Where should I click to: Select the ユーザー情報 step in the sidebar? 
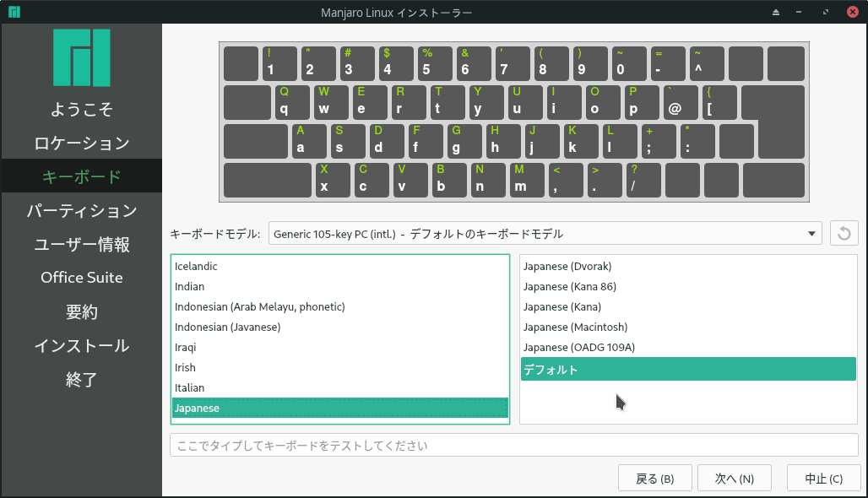click(x=81, y=244)
